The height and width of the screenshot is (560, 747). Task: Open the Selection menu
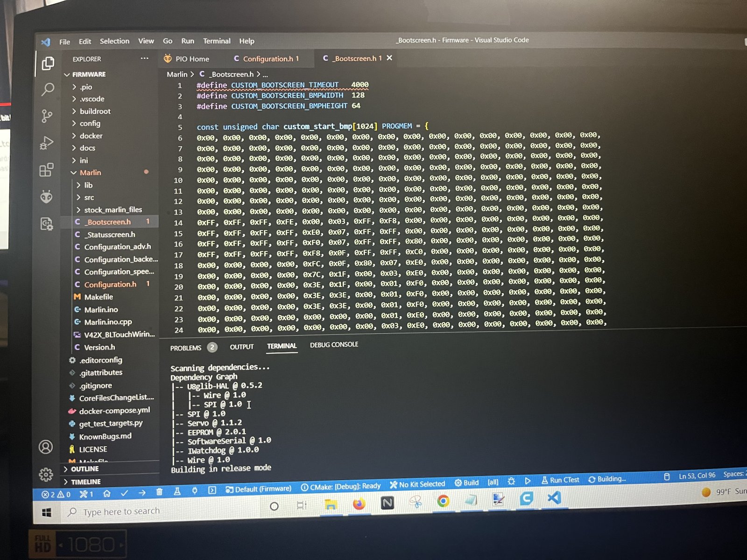coord(114,41)
